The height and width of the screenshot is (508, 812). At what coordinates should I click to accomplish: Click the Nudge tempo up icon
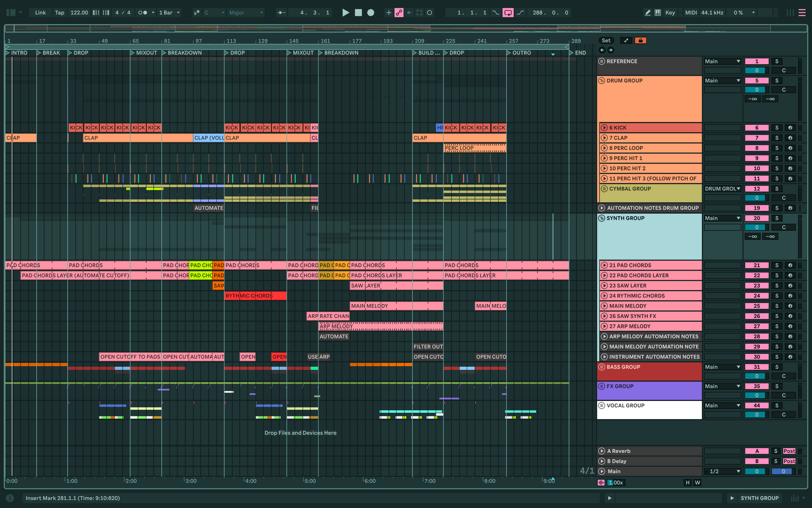[106, 13]
